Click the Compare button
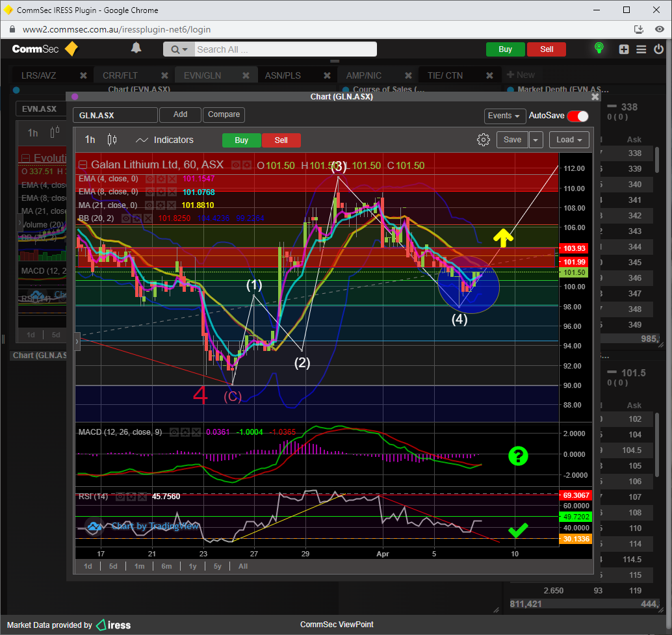672x635 pixels. click(x=224, y=115)
